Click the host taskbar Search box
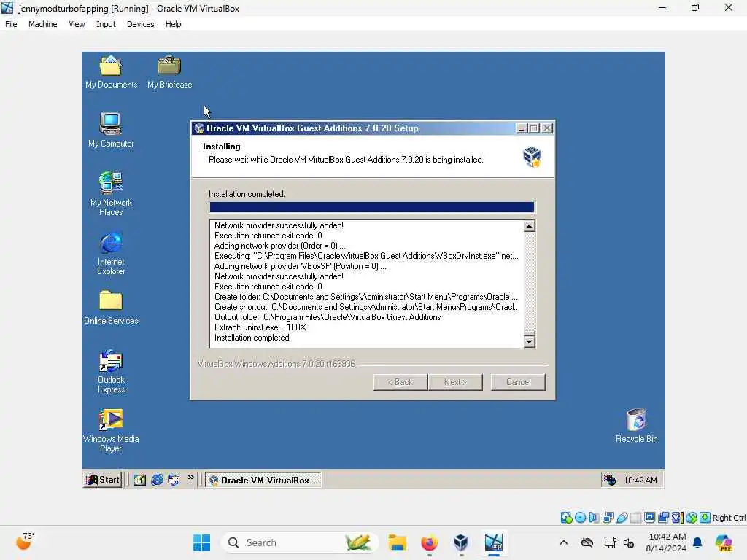 (x=299, y=542)
